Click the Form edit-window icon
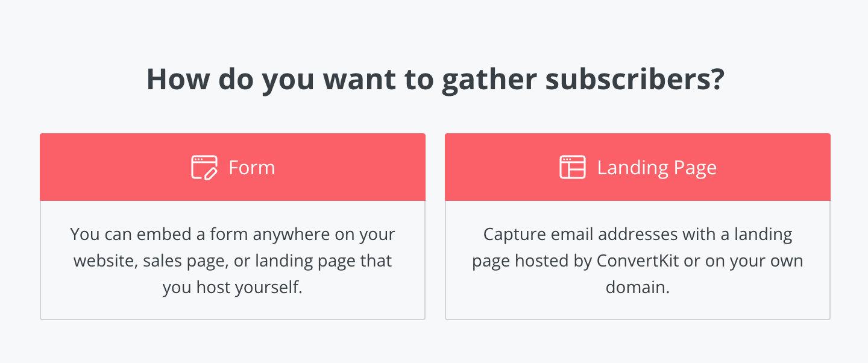The image size is (868, 363). 204,167
